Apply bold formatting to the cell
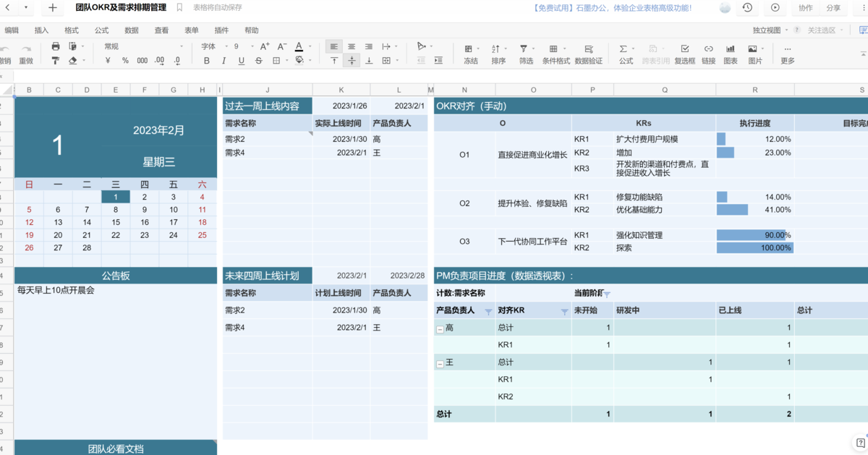 coord(206,61)
